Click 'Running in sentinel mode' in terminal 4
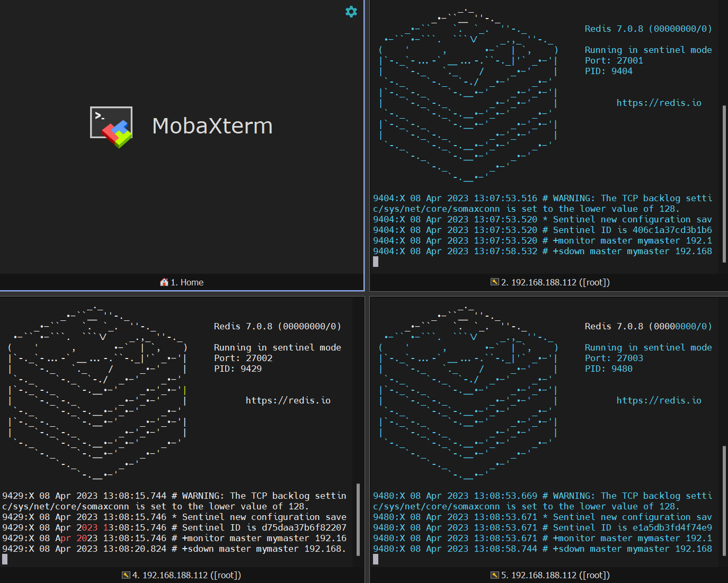728x583 pixels. pyautogui.click(x=277, y=347)
